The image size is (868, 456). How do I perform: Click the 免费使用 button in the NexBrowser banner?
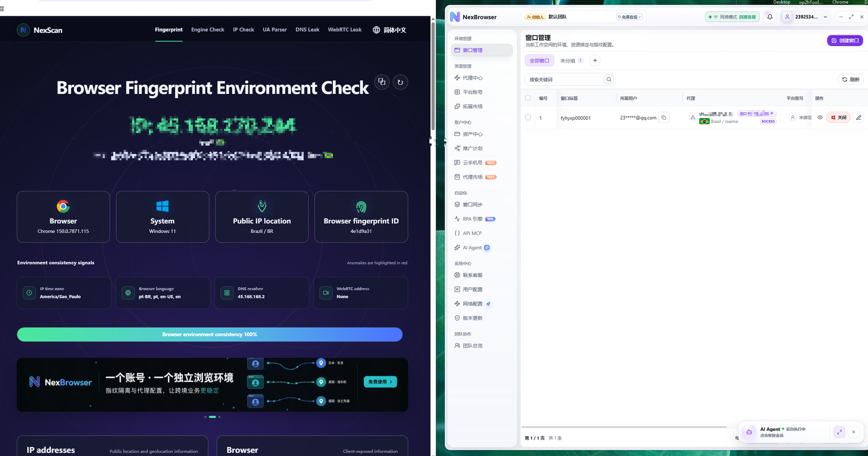(380, 382)
